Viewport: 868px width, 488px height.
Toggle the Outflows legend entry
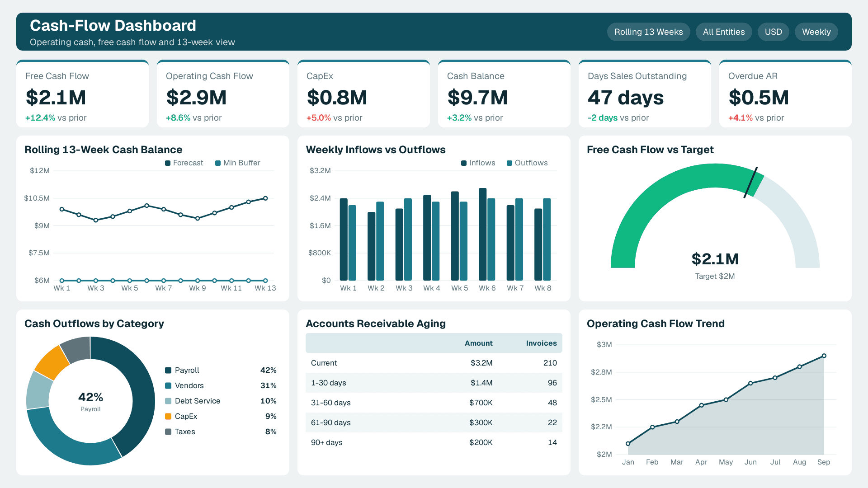coord(527,163)
